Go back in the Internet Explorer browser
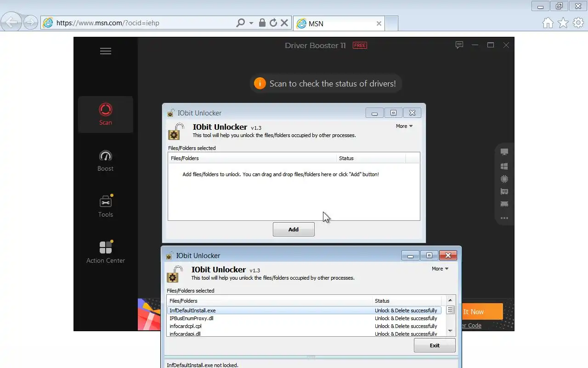 11,22
